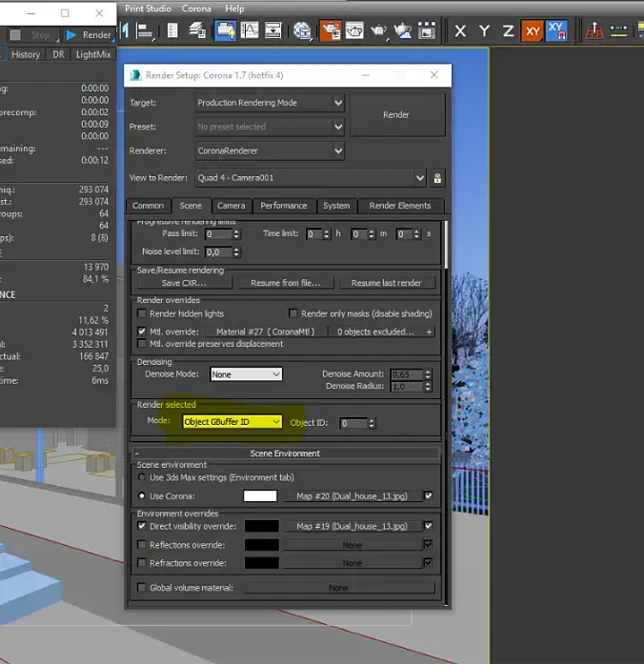This screenshot has width=644, height=664.
Task: Open the Material Editor icon
Action: [304, 30]
